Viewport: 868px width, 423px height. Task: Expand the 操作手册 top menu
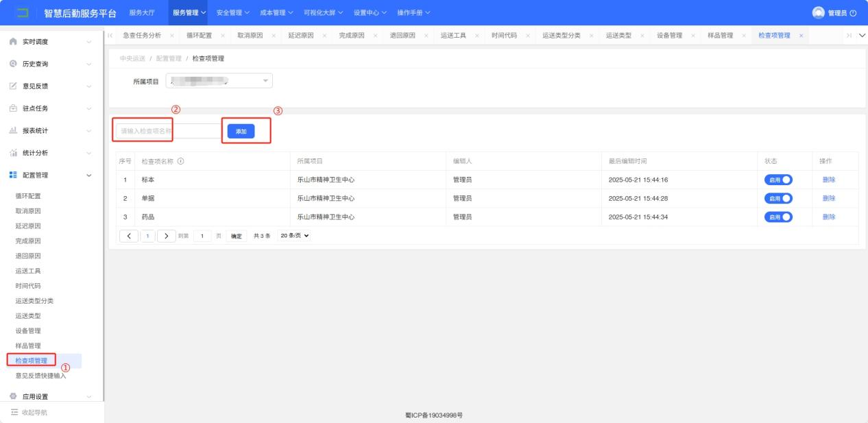pos(414,13)
